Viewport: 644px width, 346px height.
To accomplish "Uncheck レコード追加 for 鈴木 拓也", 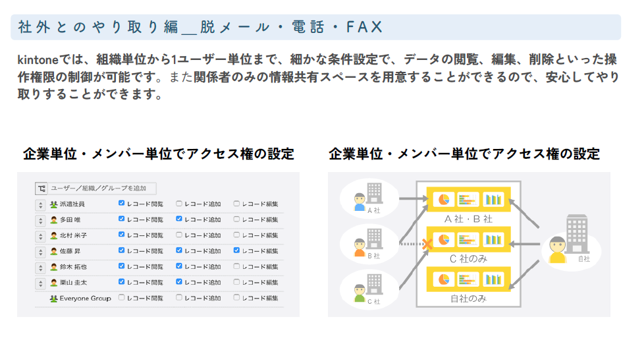I will [x=178, y=266].
